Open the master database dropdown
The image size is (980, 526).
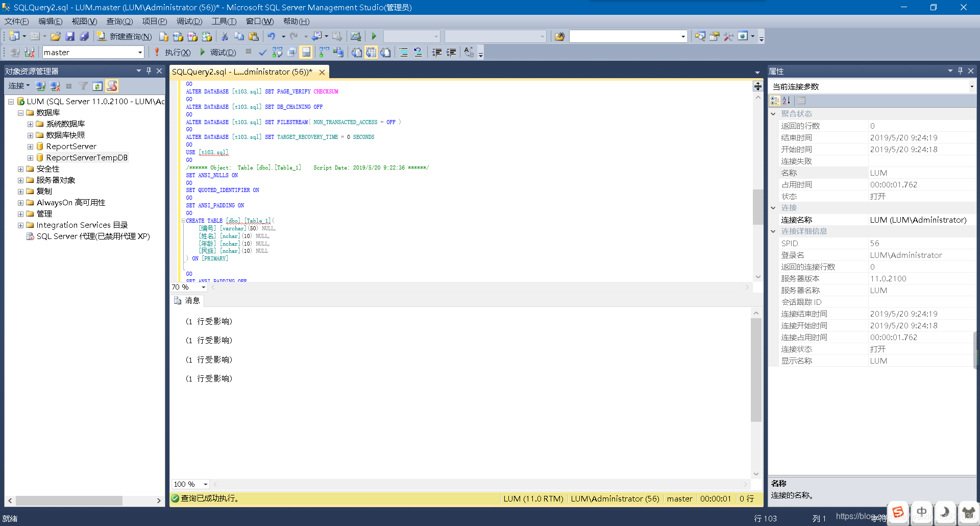coord(140,52)
